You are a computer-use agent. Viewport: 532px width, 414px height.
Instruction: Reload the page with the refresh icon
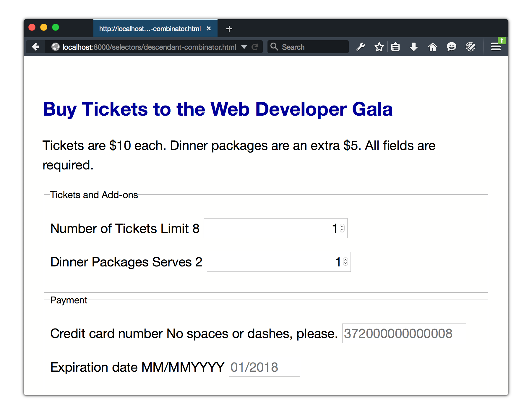[255, 47]
